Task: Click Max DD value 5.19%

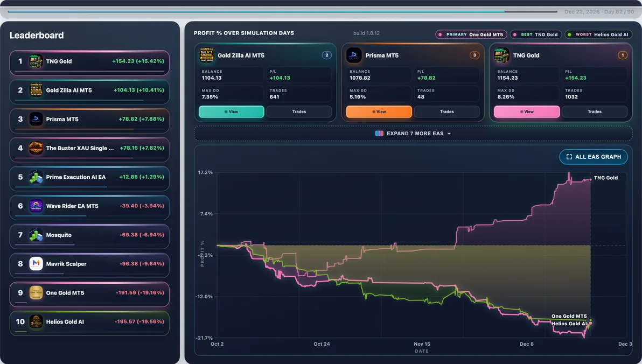Action: [358, 97]
